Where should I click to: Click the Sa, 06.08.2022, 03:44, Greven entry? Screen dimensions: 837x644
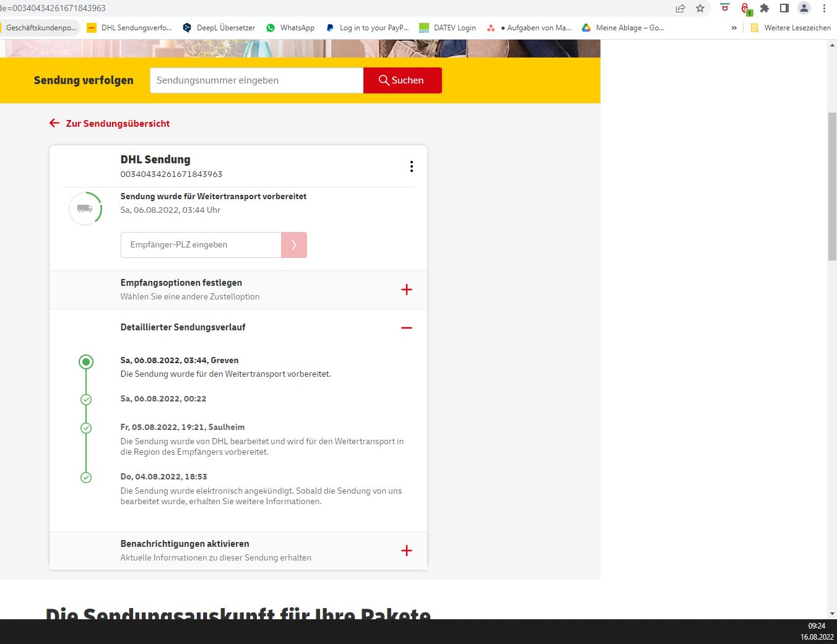pos(180,361)
